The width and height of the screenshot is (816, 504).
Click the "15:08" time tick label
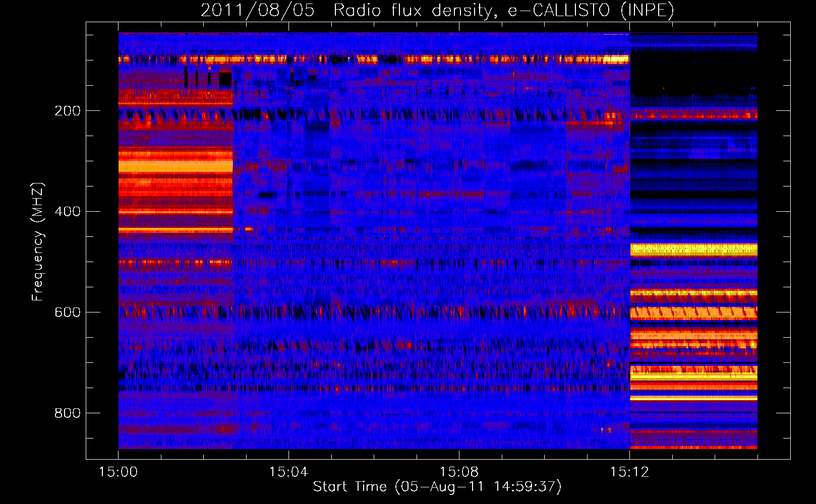pos(459,472)
